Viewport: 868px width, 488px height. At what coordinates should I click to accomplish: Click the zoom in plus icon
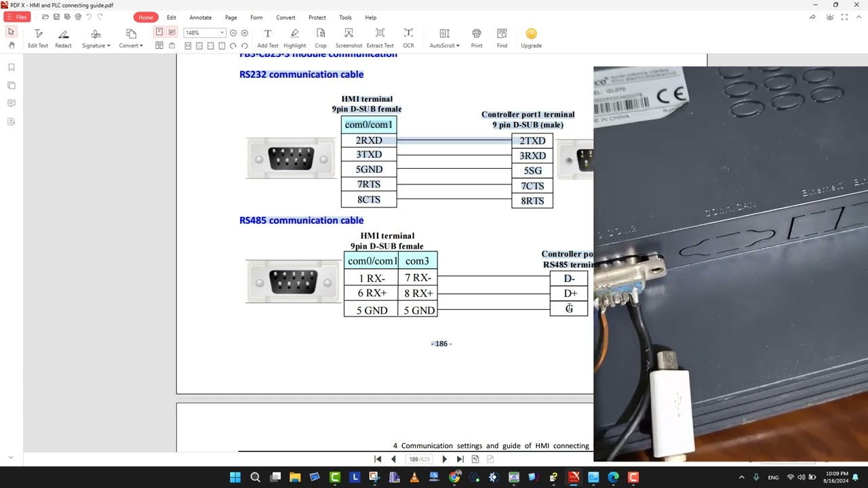[x=245, y=33]
